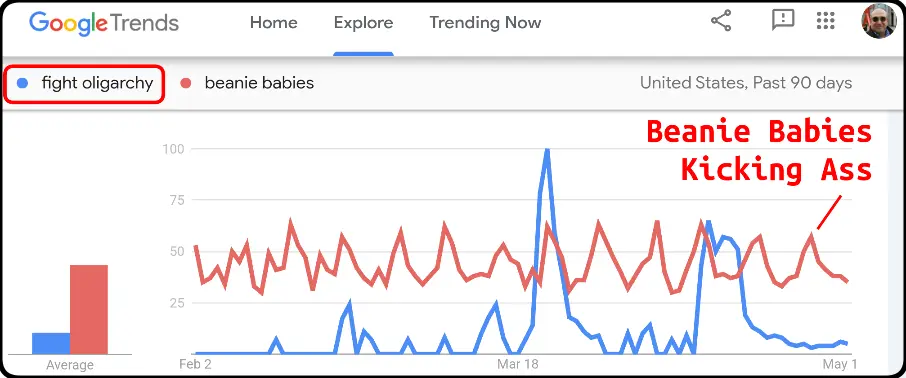Go to the Home tab

coord(274,23)
